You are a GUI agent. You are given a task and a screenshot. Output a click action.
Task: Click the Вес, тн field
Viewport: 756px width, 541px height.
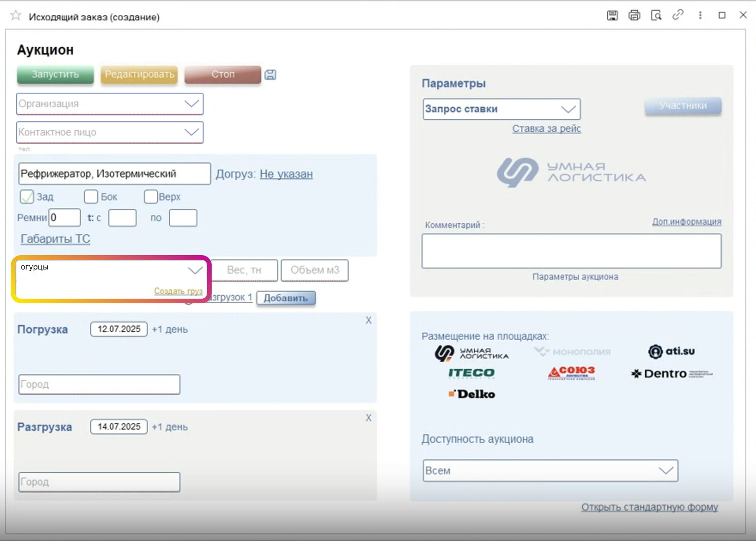point(244,270)
